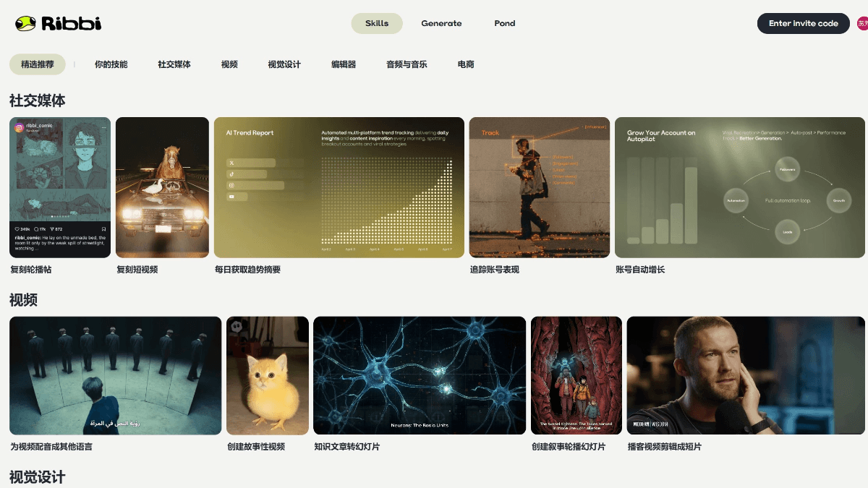Click the Ribbi frog logo
Viewport: 868px width, 488px height.
(x=58, y=24)
